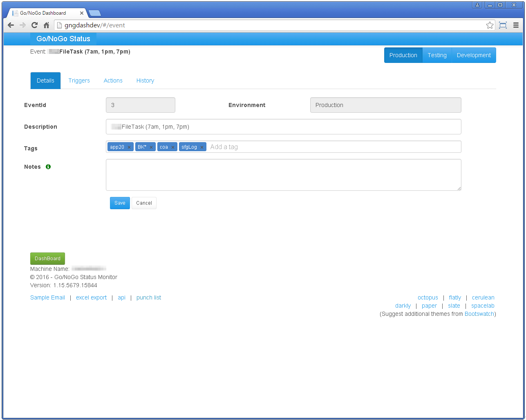Bookmark page with star icon
This screenshot has width=526, height=420.
pyautogui.click(x=490, y=25)
